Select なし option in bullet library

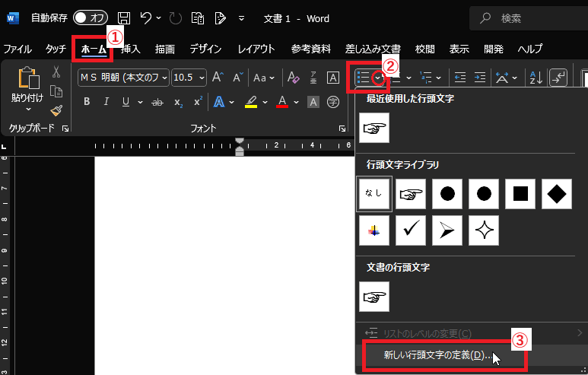pos(374,194)
